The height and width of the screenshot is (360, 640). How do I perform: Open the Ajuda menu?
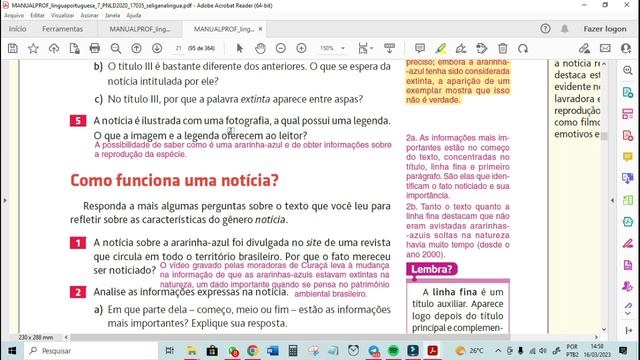(133, 15)
